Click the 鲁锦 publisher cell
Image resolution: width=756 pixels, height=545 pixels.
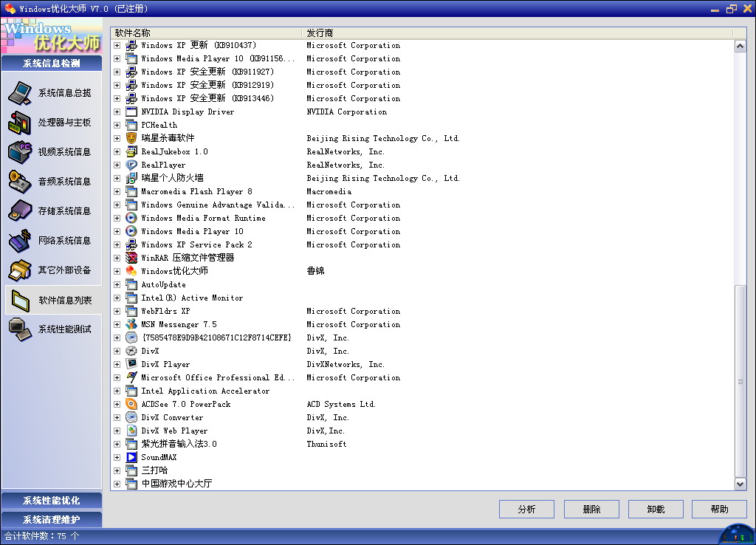point(315,271)
